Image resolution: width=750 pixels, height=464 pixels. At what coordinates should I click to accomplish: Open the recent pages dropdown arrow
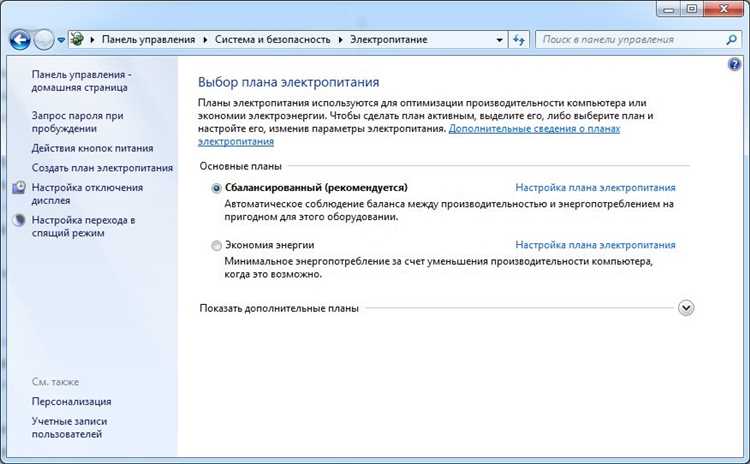pyautogui.click(x=61, y=40)
